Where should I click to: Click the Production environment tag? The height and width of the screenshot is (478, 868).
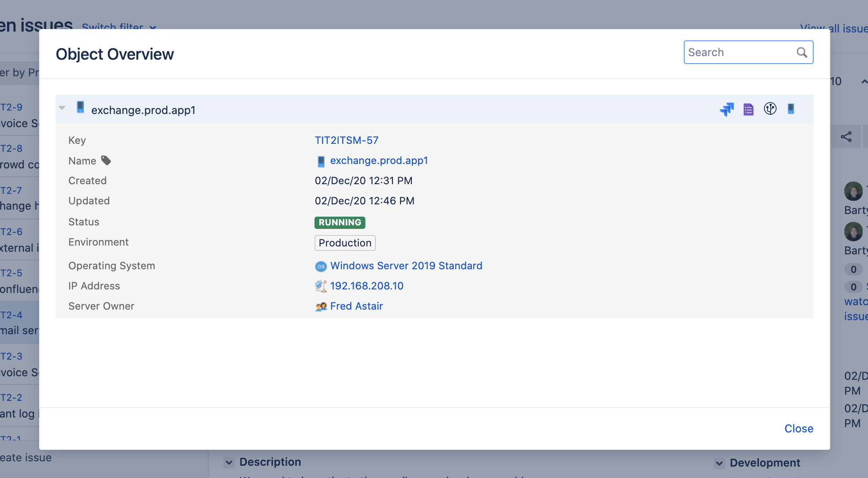pyautogui.click(x=345, y=243)
